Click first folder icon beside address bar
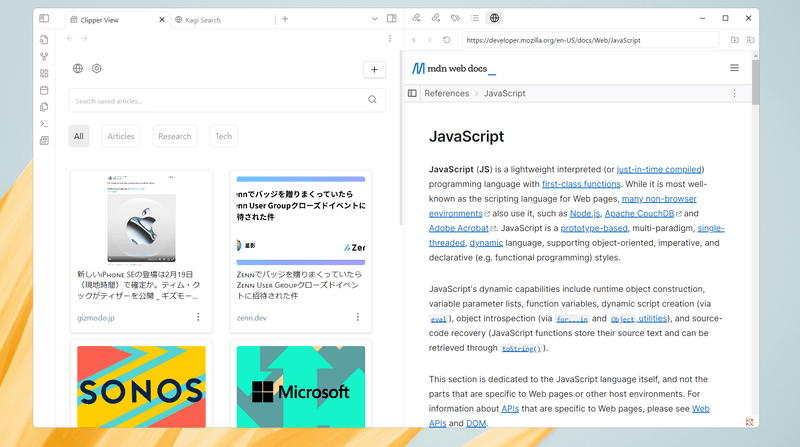 [734, 40]
